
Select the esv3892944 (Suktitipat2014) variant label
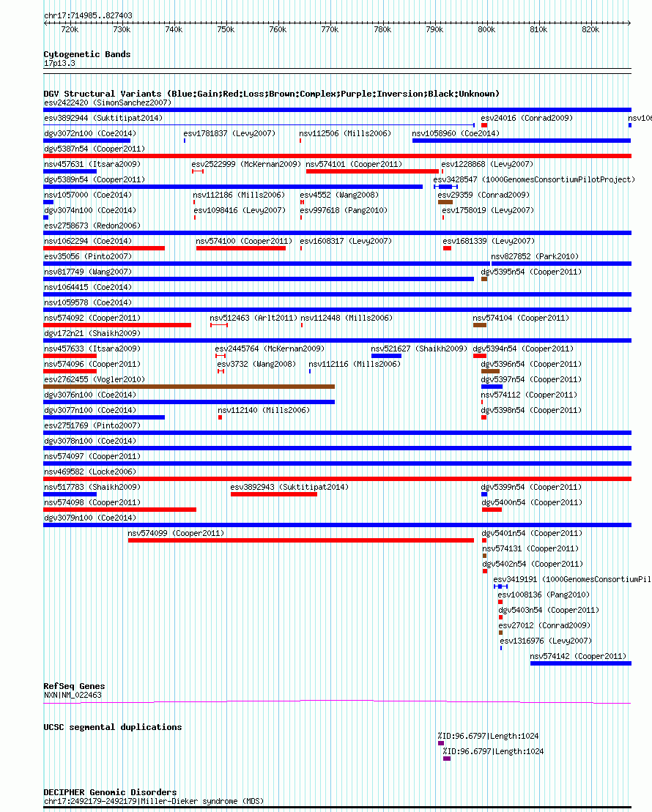(103, 118)
